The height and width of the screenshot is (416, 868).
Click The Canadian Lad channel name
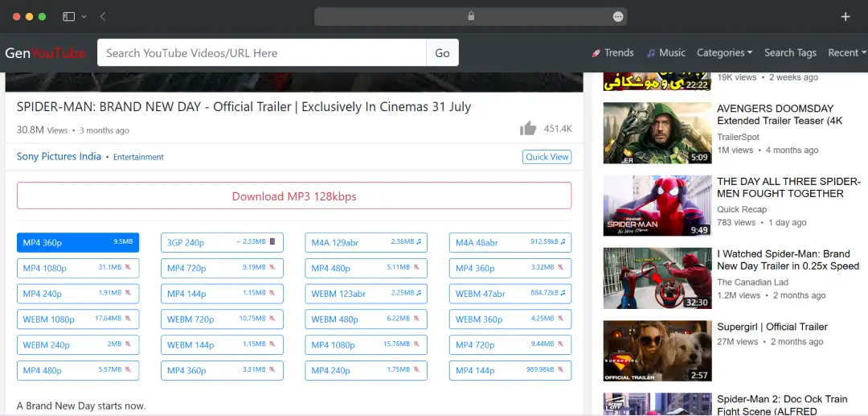(x=753, y=282)
